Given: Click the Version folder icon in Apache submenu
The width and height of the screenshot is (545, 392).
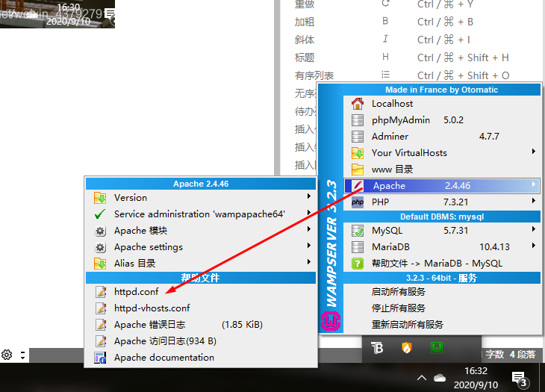Looking at the screenshot, I should (100, 198).
